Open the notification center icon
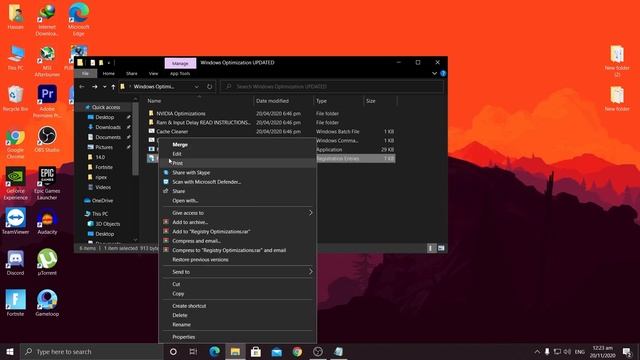 point(627,351)
